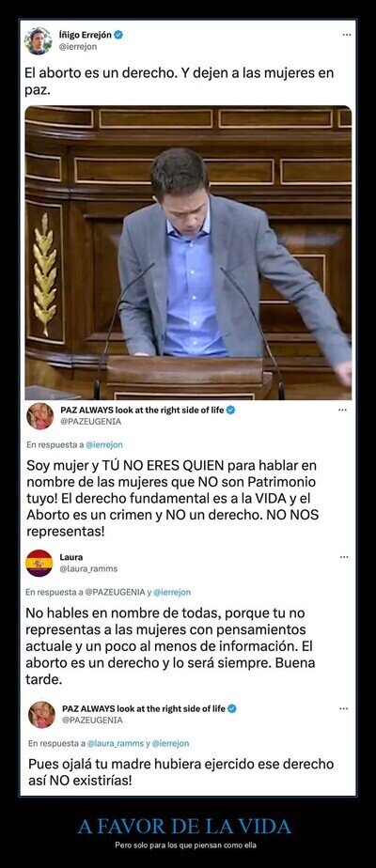Click verified badge on first PAZ ALWAYS reply

coord(231,411)
